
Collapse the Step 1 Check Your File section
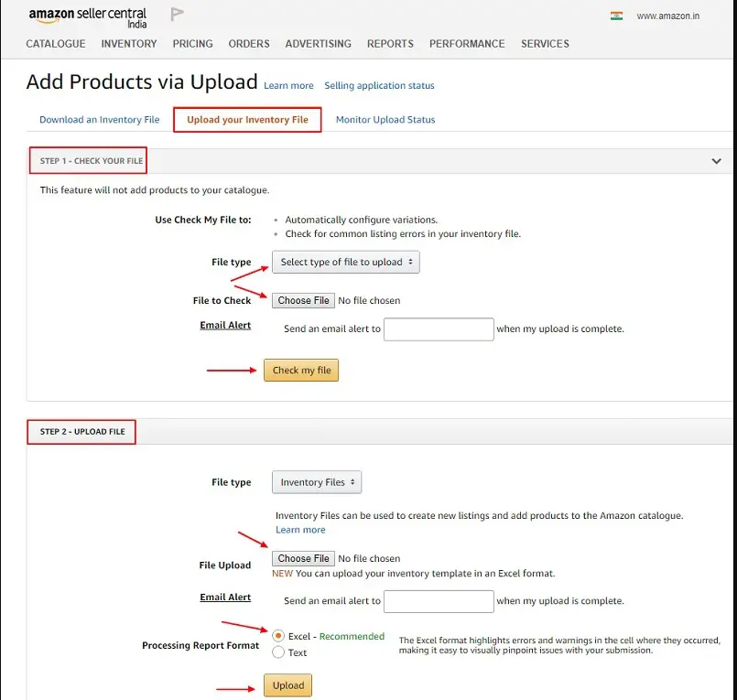pos(716,161)
